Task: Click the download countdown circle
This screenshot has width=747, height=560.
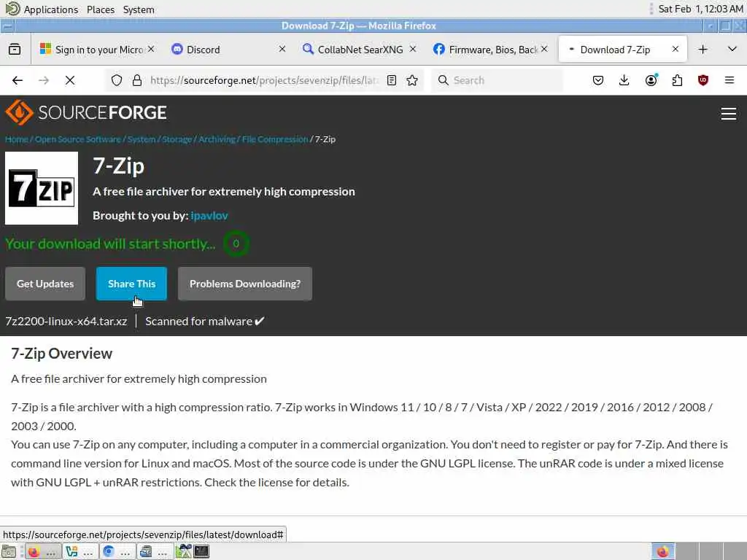Action: (236, 244)
